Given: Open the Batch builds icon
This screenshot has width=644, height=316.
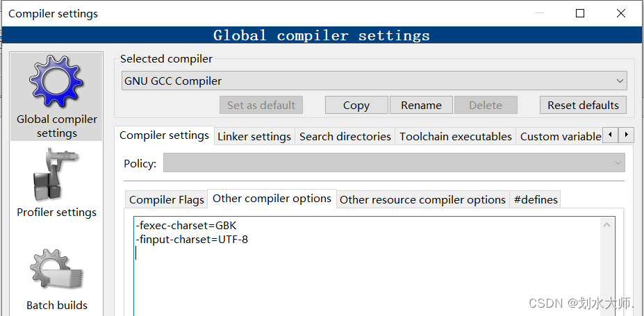Looking at the screenshot, I should 56,272.
